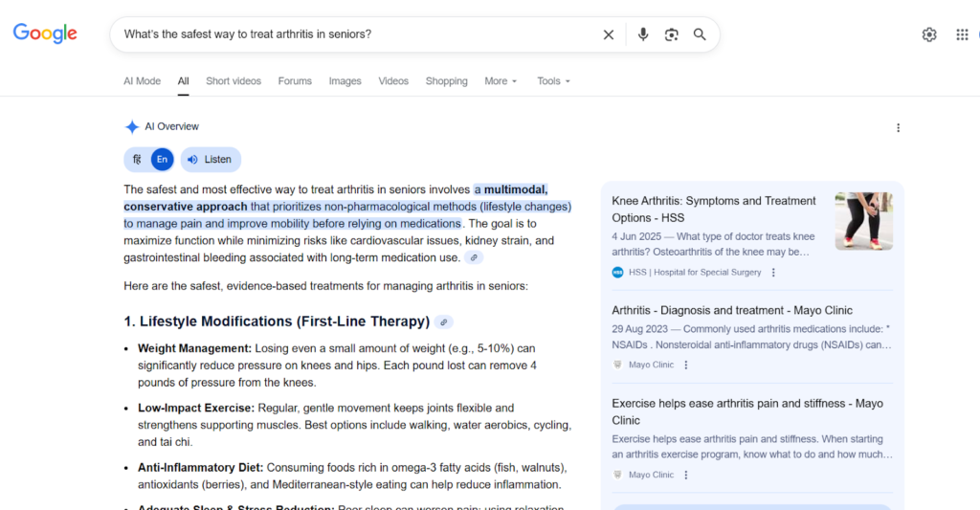Switch AI Overview language to Hindi
The image size is (980, 510).
[x=137, y=160]
